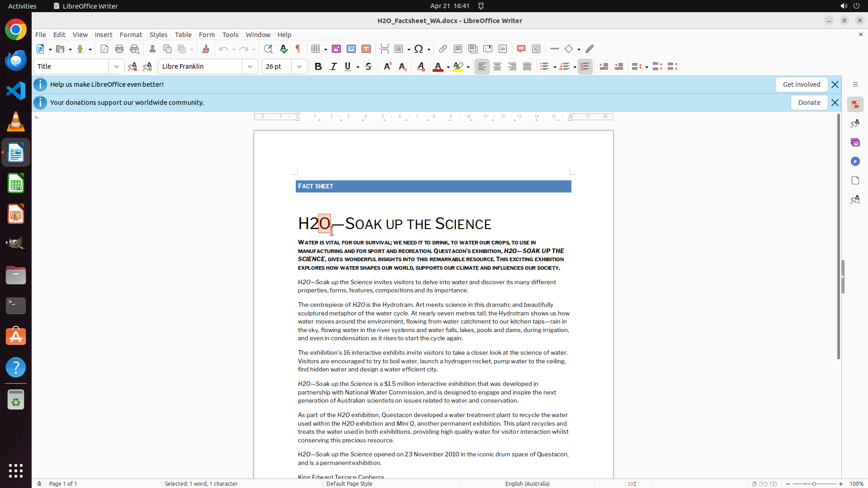Insert special character Omega icon
The height and width of the screenshot is (488, 868).
click(419, 49)
